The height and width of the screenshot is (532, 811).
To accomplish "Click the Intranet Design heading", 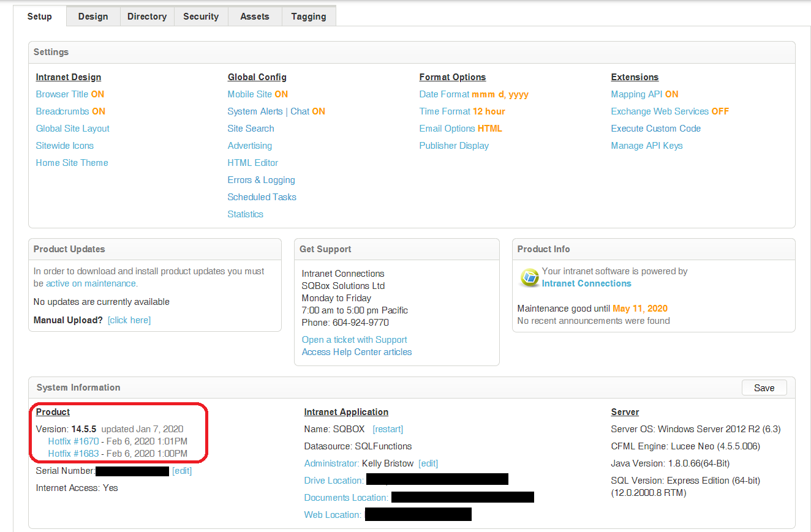I will (x=69, y=77).
